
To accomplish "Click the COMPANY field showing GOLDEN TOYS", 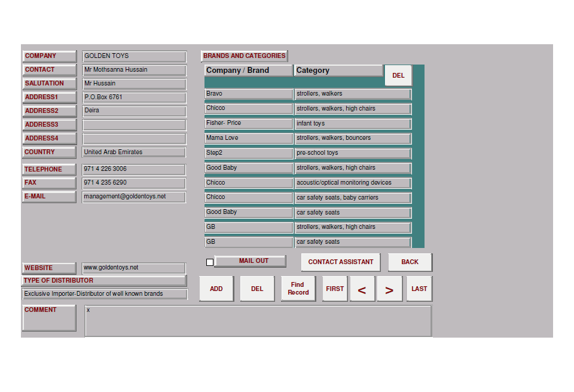I will [135, 56].
